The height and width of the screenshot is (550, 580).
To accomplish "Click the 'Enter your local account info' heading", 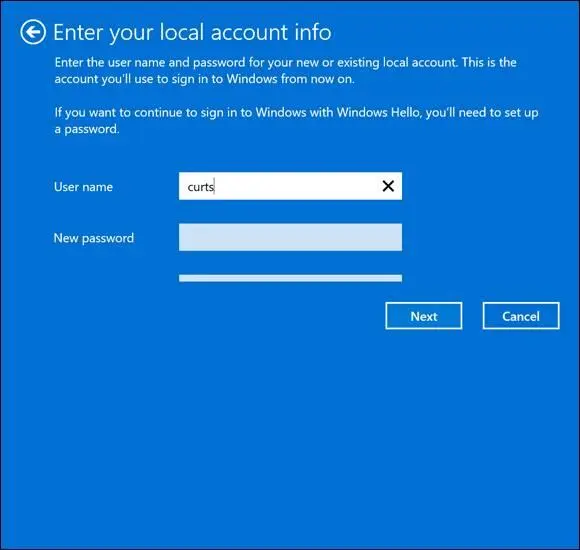I will 192,32.
